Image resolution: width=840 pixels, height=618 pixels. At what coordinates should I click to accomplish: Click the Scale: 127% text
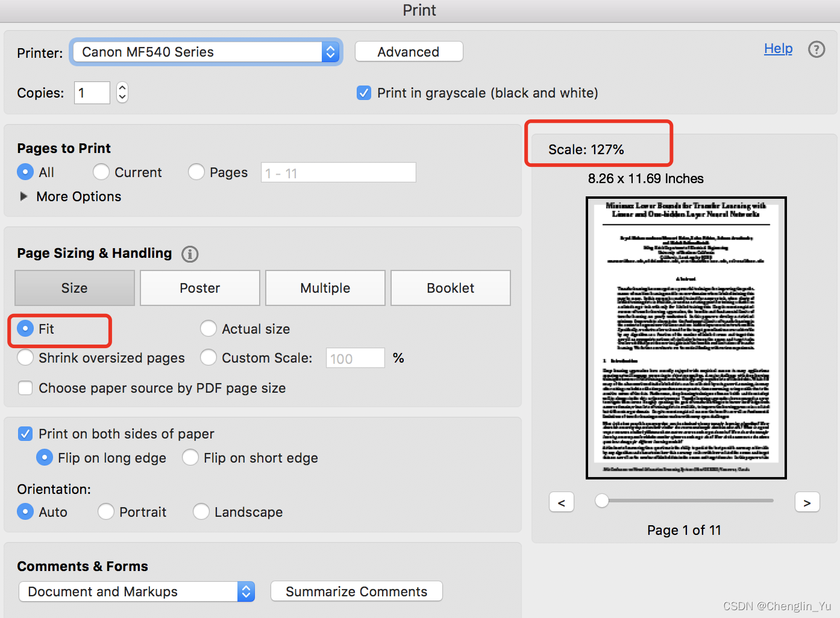point(586,149)
